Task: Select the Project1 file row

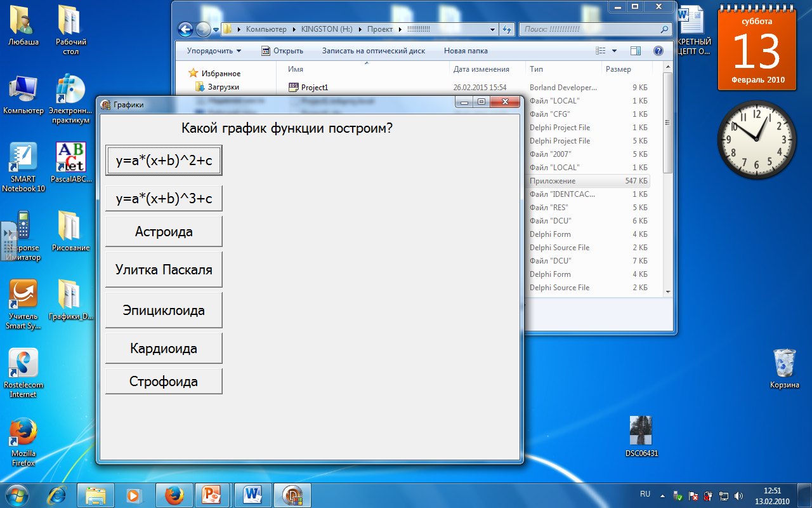Action: tap(468, 88)
